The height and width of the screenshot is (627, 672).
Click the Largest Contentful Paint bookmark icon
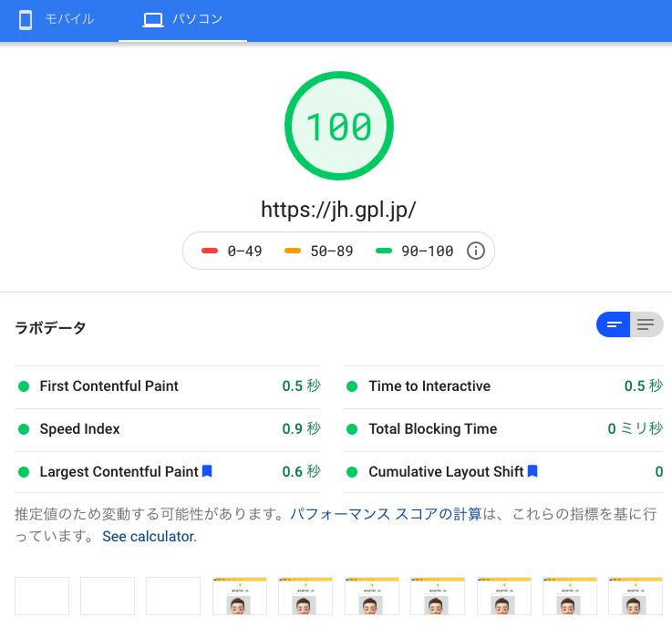point(207,471)
